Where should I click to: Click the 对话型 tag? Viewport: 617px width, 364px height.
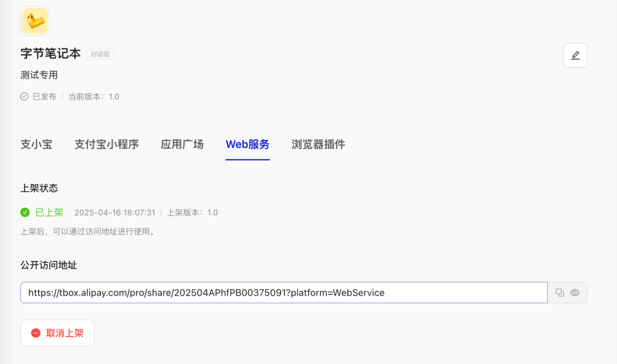click(100, 54)
